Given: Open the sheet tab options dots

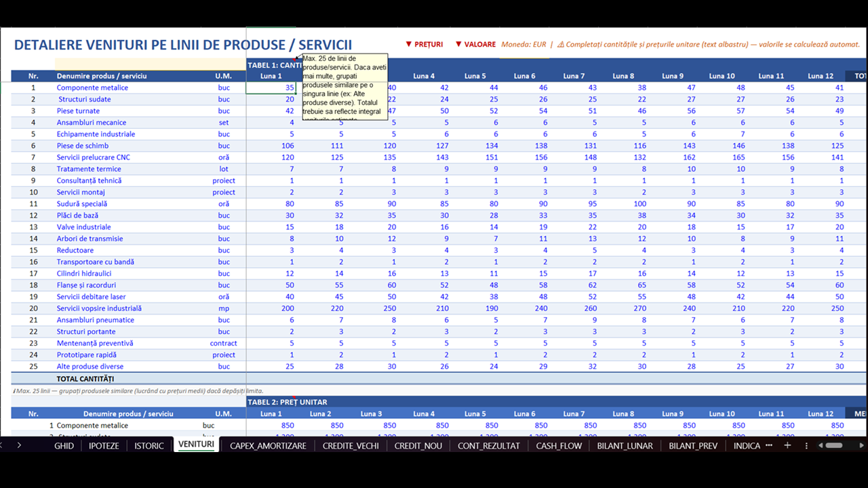Looking at the screenshot, I should pyautogui.click(x=806, y=446).
